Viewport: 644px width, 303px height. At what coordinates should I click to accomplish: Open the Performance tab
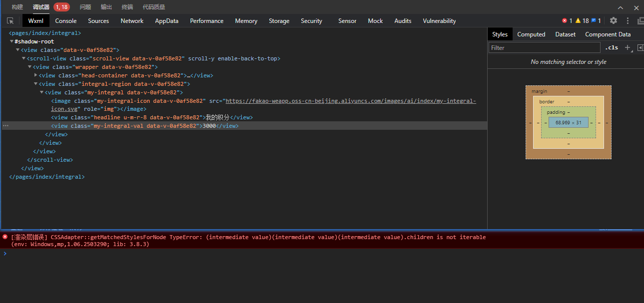pos(207,20)
